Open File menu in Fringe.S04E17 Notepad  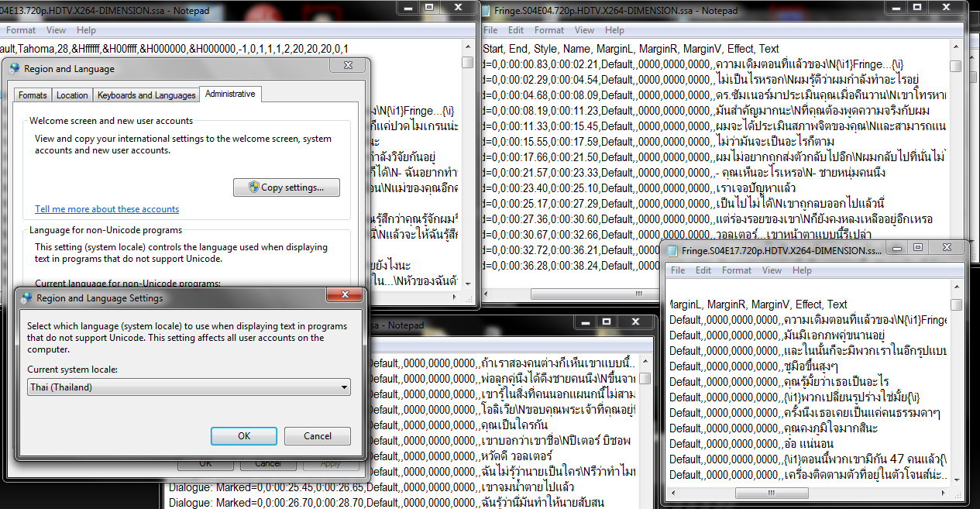(678, 270)
